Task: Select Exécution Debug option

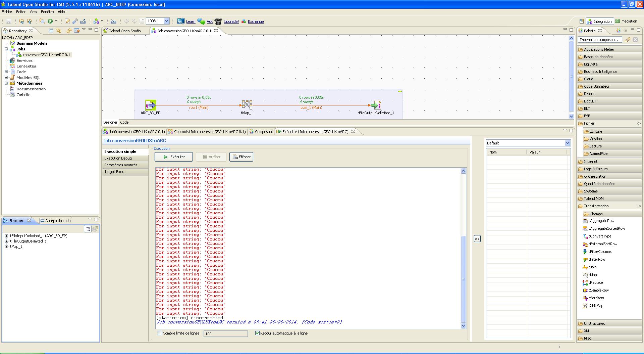Action: (x=125, y=158)
